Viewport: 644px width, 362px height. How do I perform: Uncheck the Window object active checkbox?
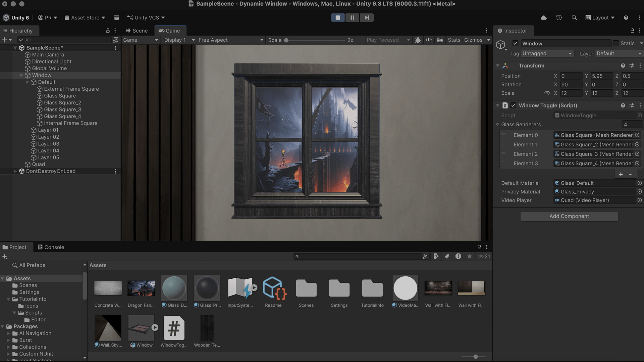pyautogui.click(x=516, y=44)
